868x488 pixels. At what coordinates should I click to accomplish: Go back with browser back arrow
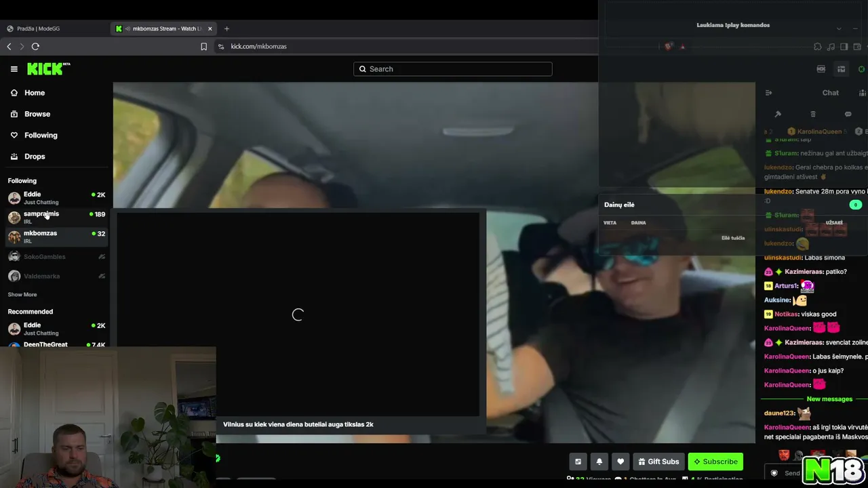9,46
